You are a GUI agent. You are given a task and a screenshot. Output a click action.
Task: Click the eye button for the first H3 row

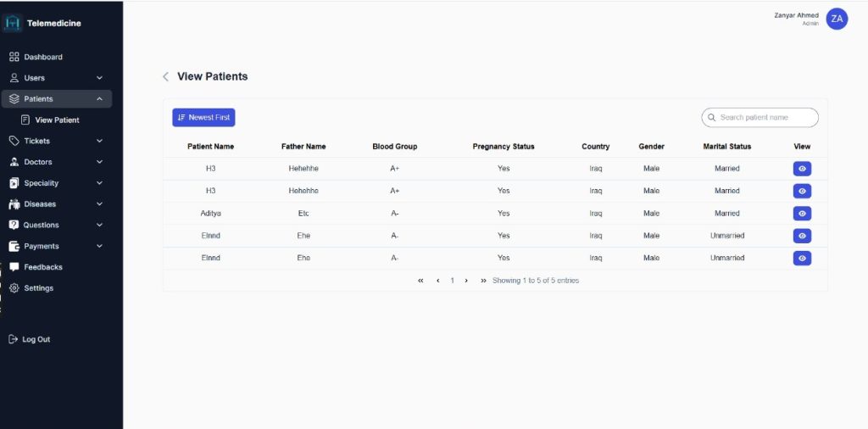click(x=802, y=169)
